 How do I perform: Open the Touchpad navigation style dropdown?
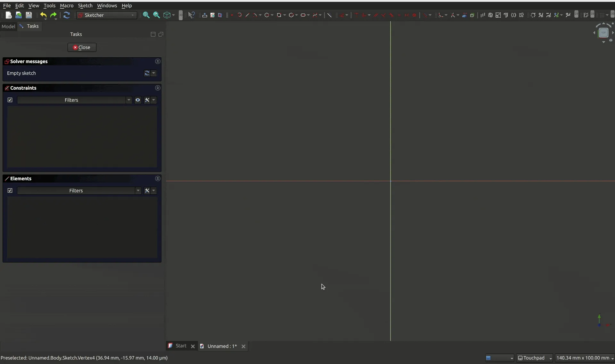[535, 358]
